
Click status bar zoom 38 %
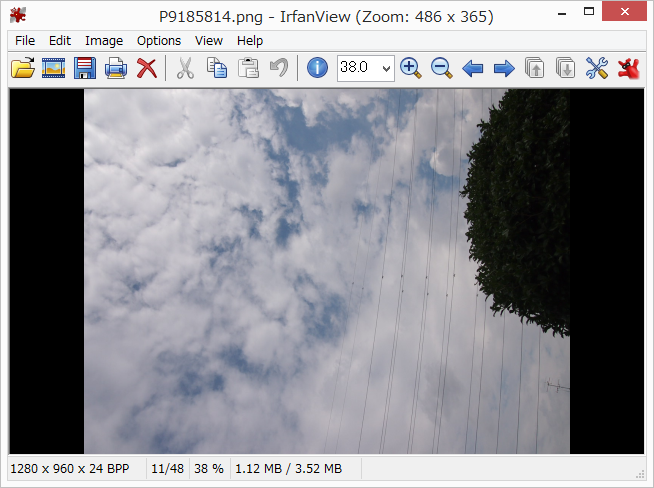(209, 469)
